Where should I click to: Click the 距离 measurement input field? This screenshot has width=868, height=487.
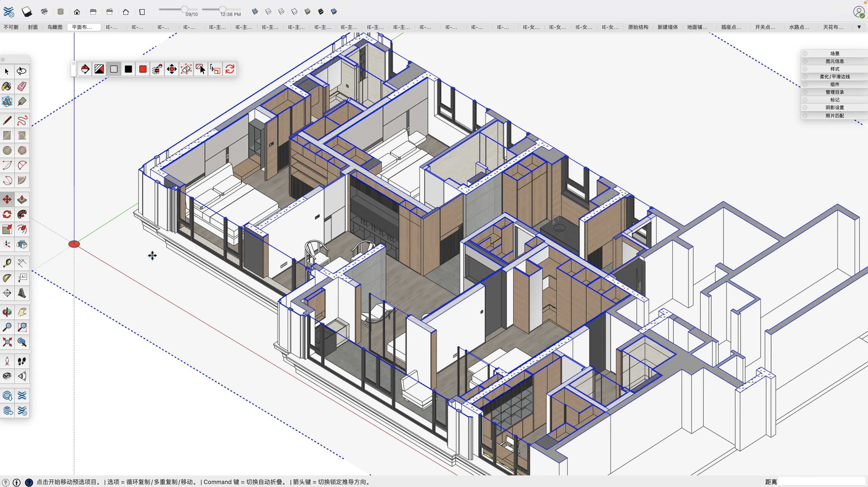tap(822, 482)
